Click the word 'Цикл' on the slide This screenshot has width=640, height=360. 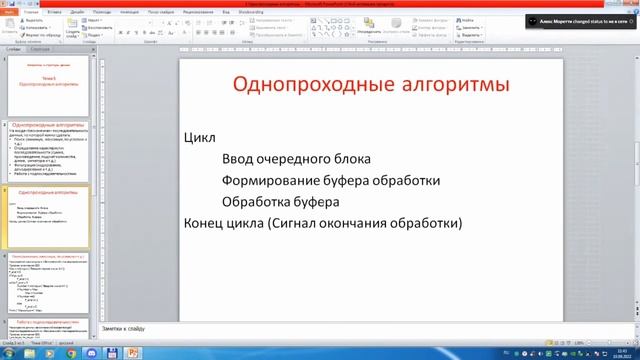click(x=200, y=138)
